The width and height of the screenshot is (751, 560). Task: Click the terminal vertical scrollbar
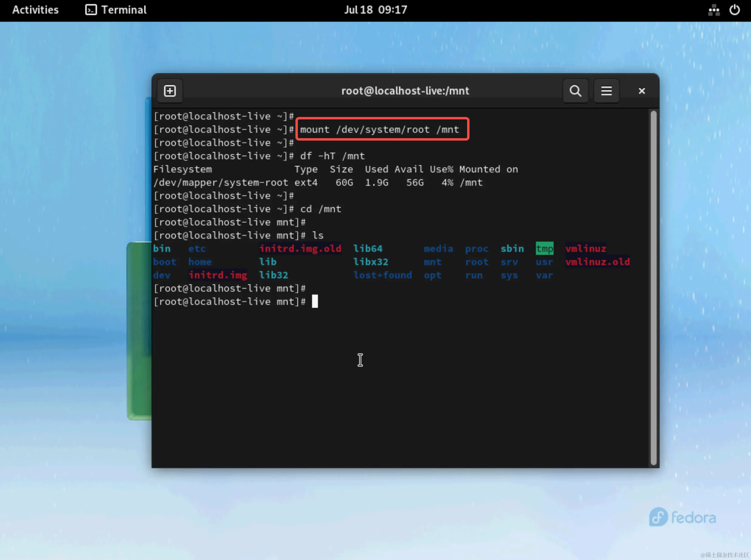(653, 288)
